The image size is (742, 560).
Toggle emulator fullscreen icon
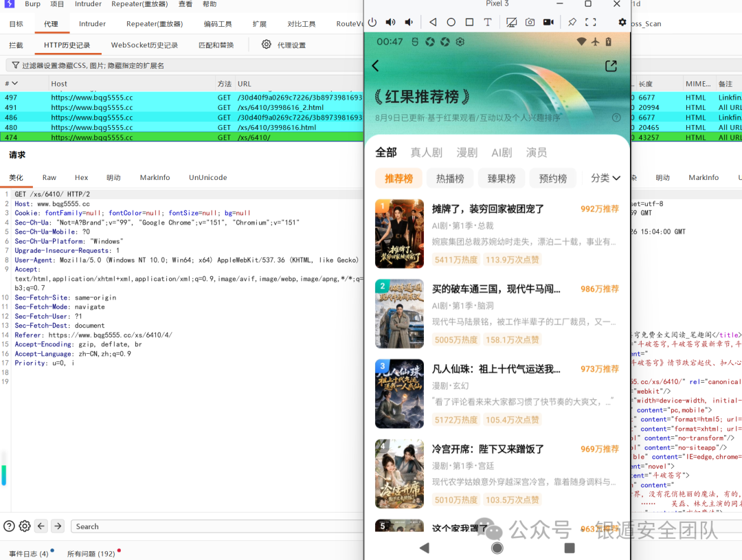click(x=591, y=22)
